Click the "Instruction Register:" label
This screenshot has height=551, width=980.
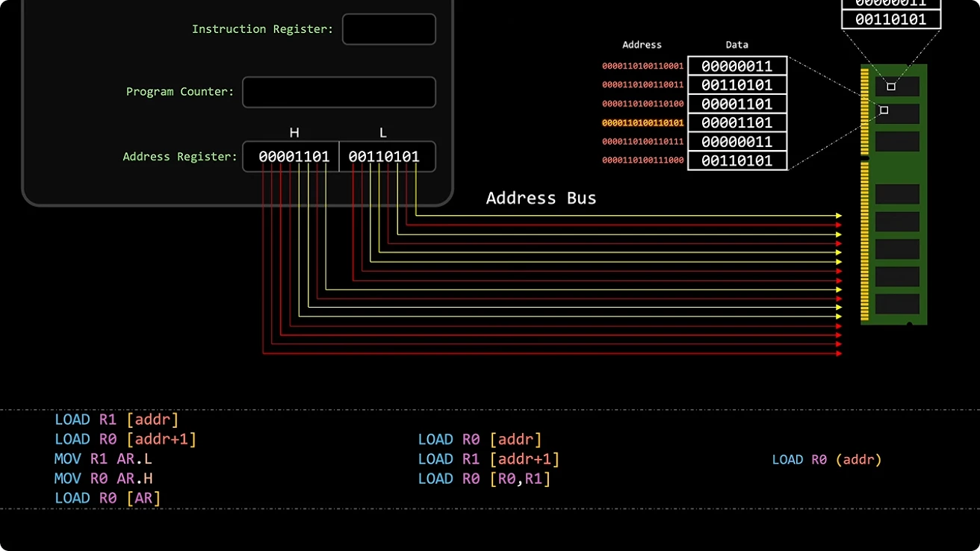click(x=262, y=29)
